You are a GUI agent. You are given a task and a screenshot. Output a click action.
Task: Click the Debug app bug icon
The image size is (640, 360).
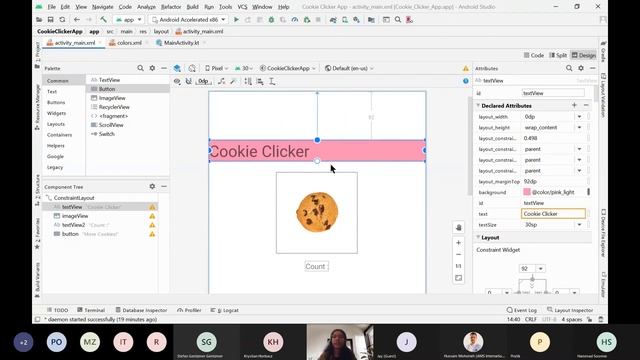coord(271,20)
